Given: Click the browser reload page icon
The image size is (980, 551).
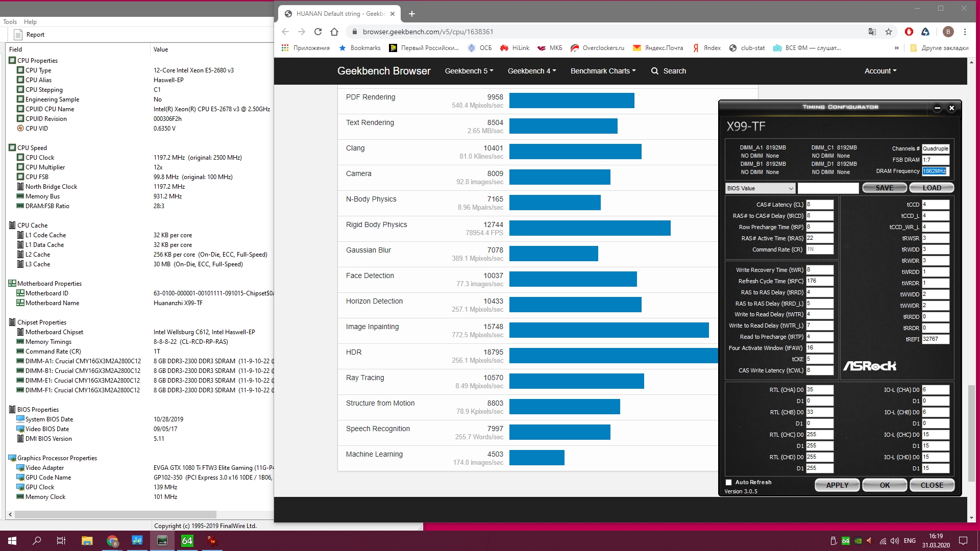Looking at the screenshot, I should (318, 32).
